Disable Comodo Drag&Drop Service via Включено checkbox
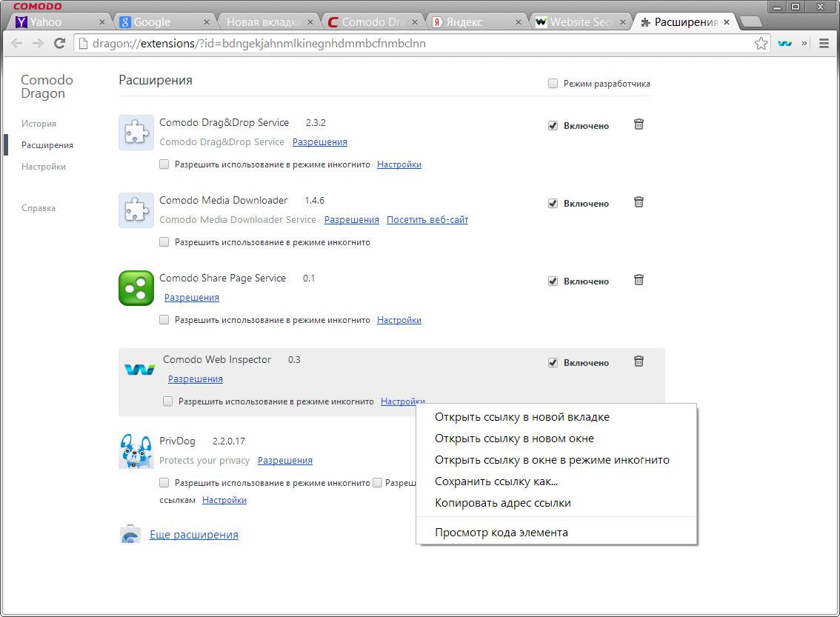This screenshot has height=617, width=840. click(553, 125)
